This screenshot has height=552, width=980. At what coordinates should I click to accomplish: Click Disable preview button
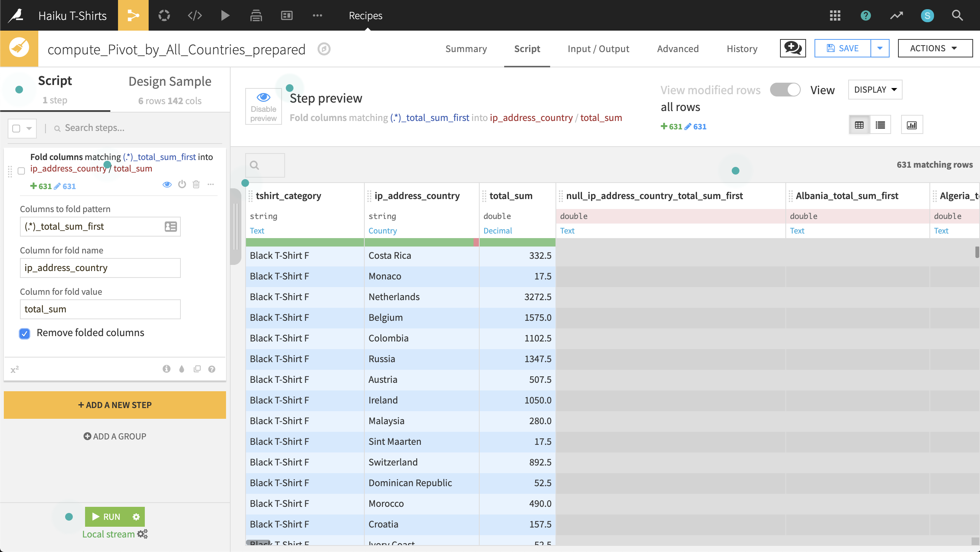click(264, 106)
